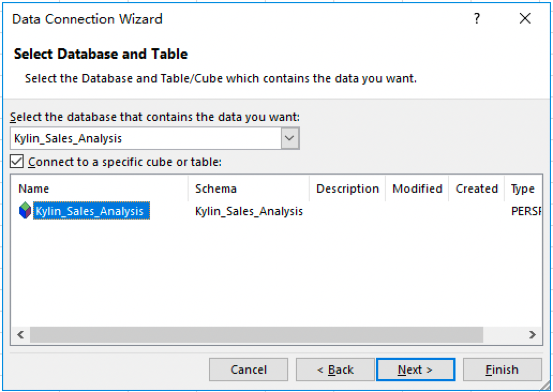The width and height of the screenshot is (553, 392).
Task: Click the cube icon beside Kylin_Sales_Analysis
Action: pyautogui.click(x=25, y=211)
